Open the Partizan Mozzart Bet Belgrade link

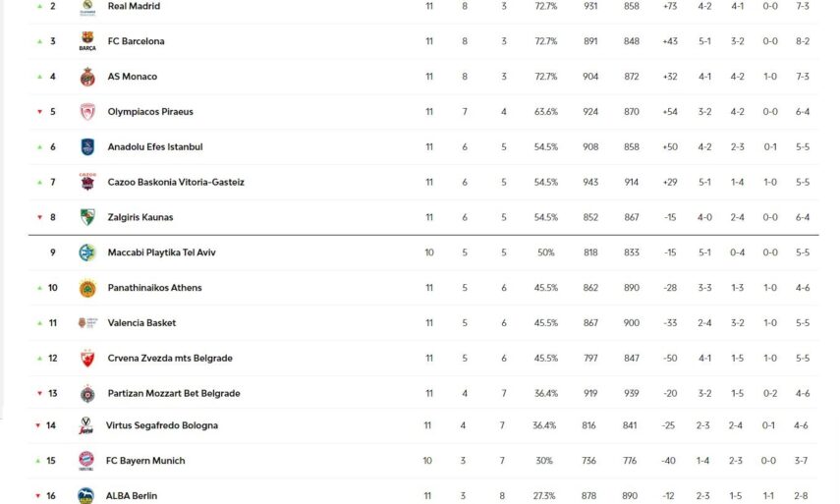pyautogui.click(x=173, y=394)
